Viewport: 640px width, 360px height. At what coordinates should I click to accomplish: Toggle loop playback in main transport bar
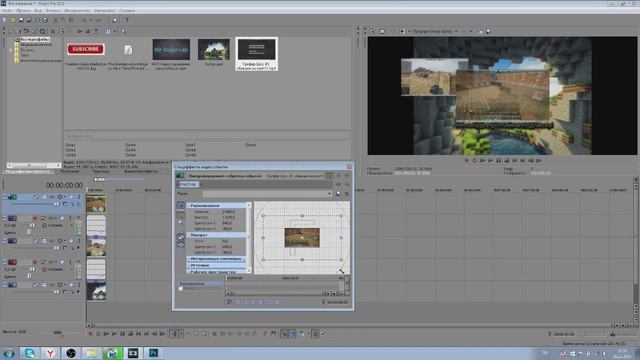[x=98, y=334]
